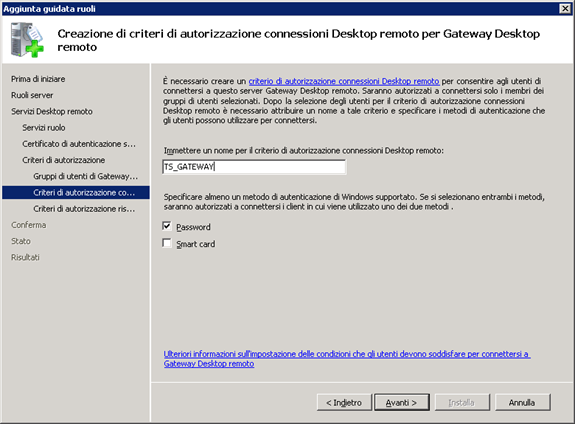Click into the TS_GATEWAY policy name field

pyautogui.click(x=254, y=167)
